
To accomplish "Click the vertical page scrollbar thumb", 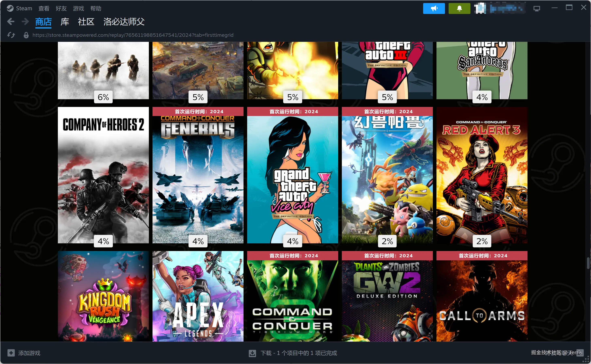I will click(x=588, y=263).
